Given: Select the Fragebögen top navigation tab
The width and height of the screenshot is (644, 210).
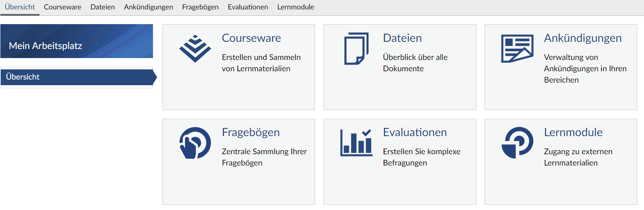Looking at the screenshot, I should pos(200,7).
